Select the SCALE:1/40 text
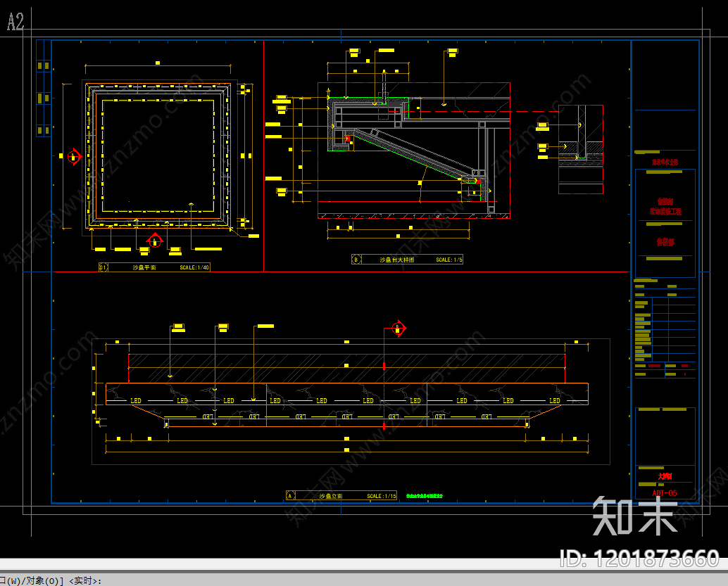Screen dimensions: 728x586 [194, 268]
